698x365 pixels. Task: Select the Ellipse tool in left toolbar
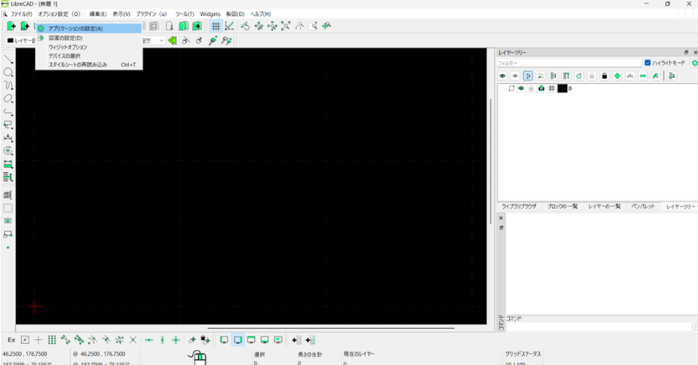(8, 98)
